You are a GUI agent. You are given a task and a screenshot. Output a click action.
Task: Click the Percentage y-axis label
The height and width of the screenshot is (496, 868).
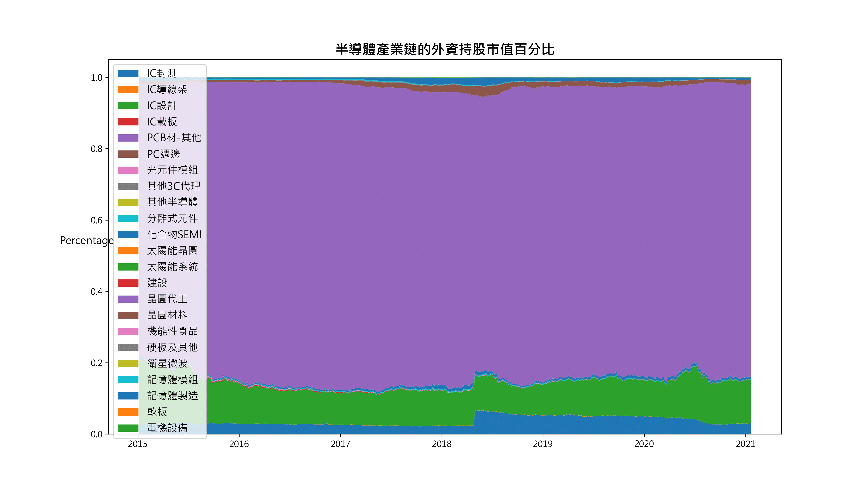pos(87,241)
